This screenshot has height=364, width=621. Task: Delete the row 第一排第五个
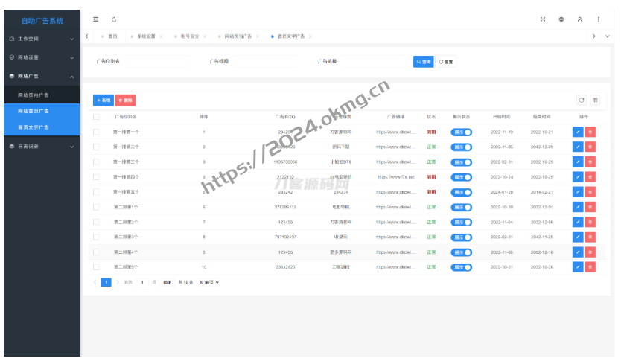(x=590, y=192)
